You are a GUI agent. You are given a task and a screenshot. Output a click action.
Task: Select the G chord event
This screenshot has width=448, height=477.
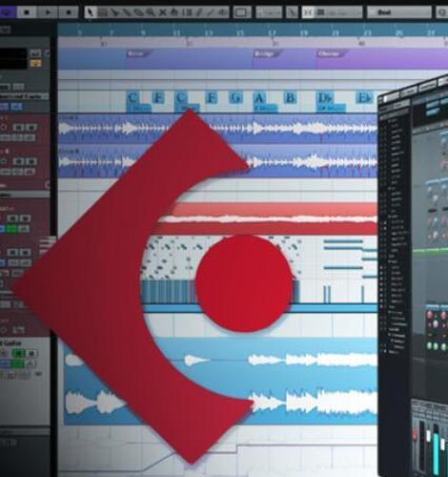coord(235,97)
